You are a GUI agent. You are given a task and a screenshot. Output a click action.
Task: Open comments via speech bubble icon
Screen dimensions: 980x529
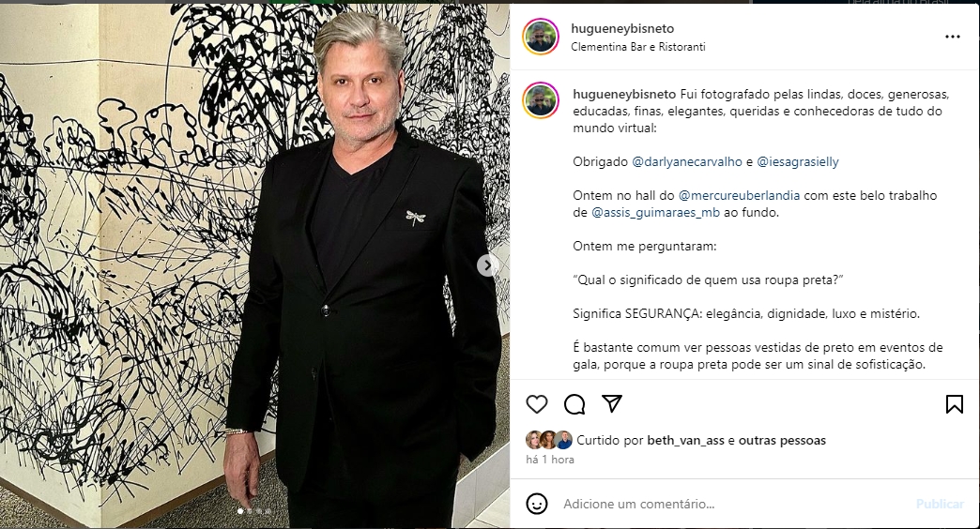coord(574,404)
